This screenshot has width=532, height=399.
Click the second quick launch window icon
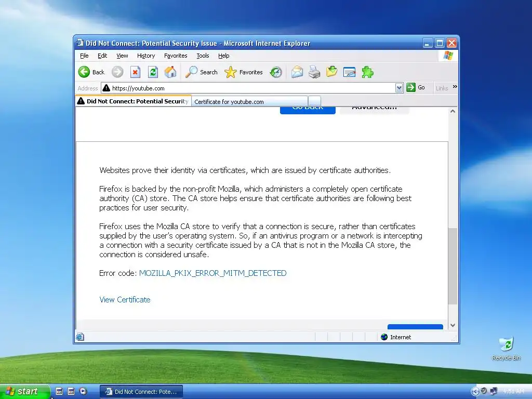click(71, 391)
